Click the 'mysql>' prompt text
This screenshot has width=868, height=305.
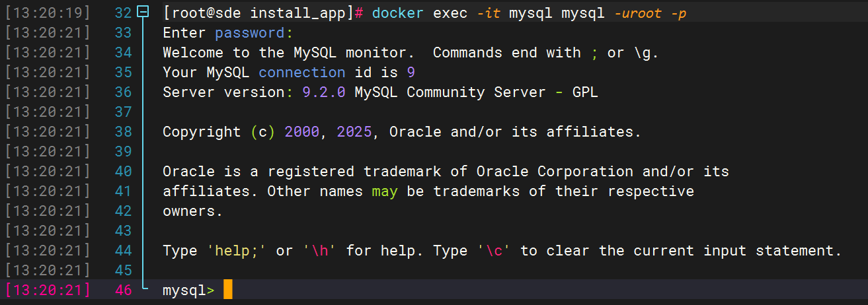coord(188,290)
